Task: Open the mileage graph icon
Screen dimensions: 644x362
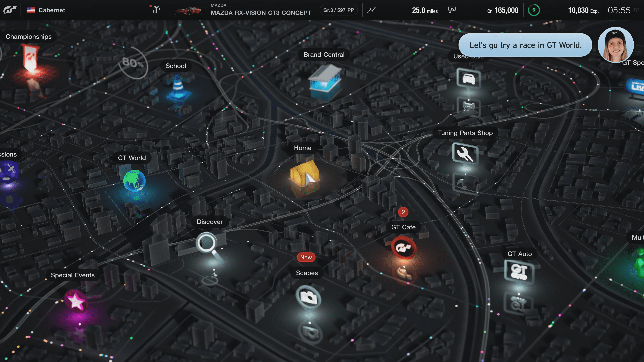Action: (371, 10)
